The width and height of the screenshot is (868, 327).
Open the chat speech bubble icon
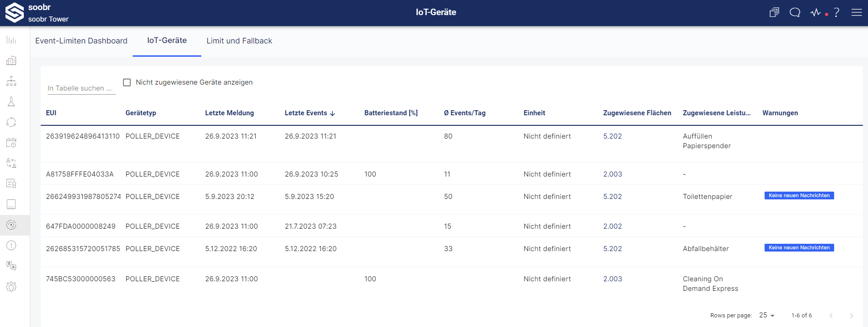(795, 12)
